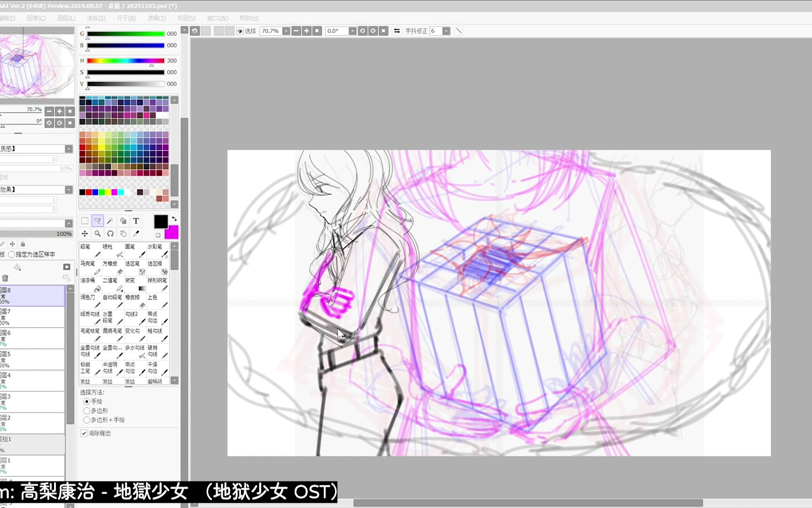Pick the 油漆桶 paint bucket tool
The width and height of the screenshot is (812, 508).
pyautogui.click(x=90, y=284)
